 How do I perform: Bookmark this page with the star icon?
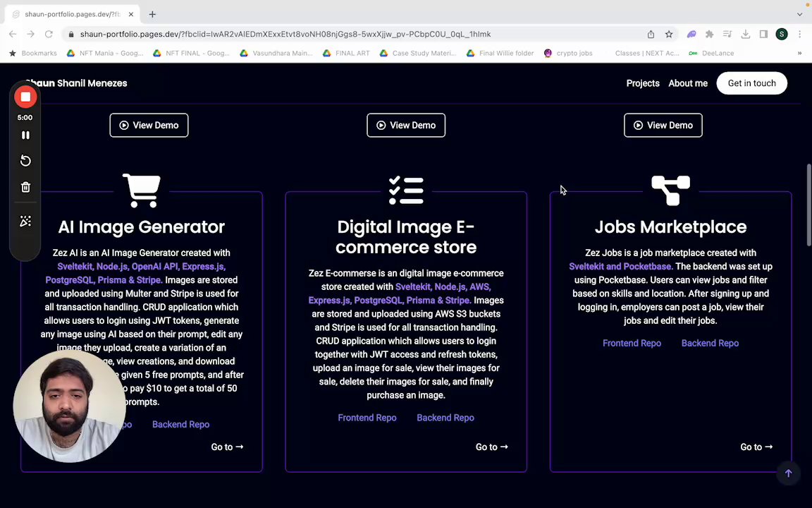(669, 34)
